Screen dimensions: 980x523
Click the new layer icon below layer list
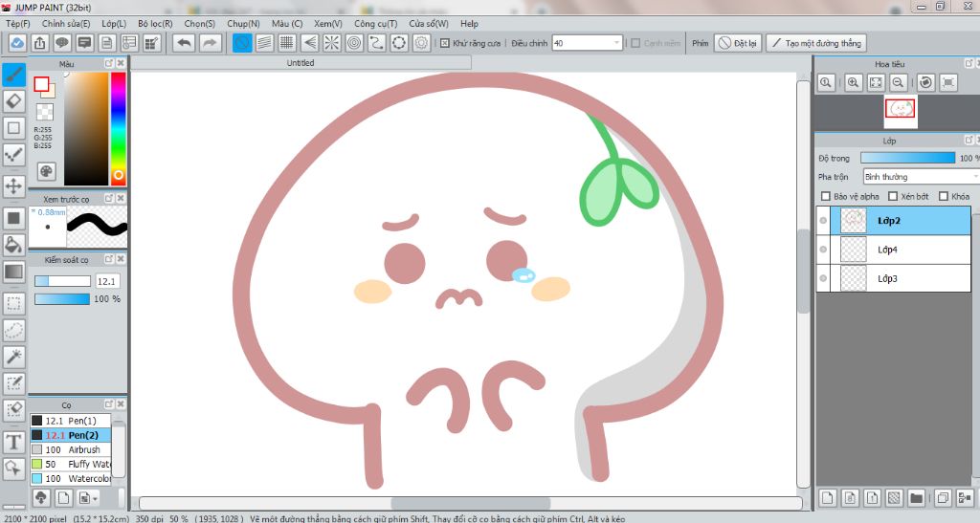pyautogui.click(x=828, y=497)
